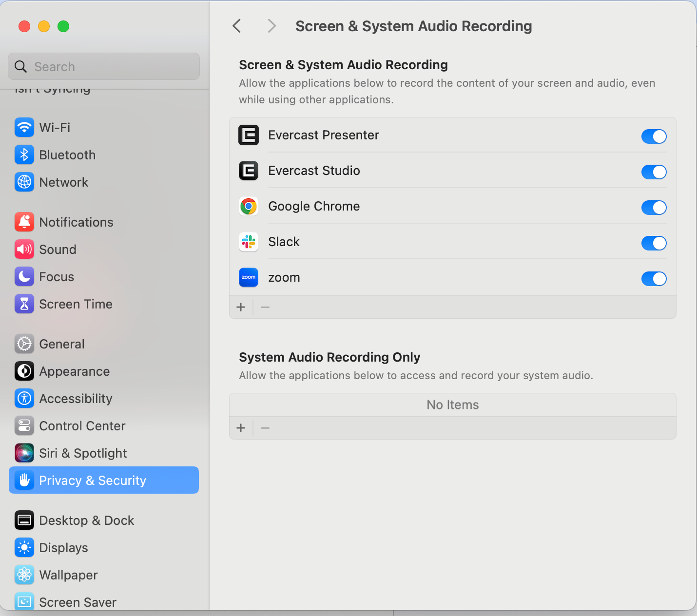Click the Appearance icon in sidebar
The height and width of the screenshot is (616, 697).
pyautogui.click(x=24, y=371)
